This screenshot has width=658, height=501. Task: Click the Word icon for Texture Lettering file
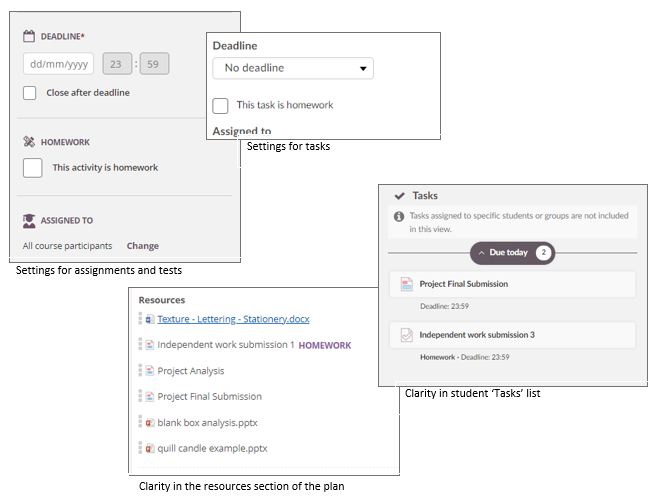[x=149, y=320]
